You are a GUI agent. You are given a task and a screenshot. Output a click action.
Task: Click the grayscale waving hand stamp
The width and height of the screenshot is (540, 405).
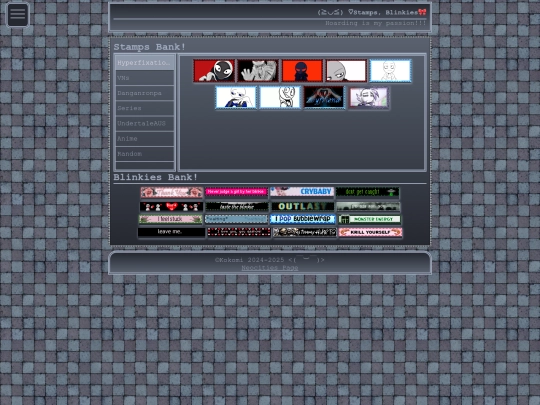[258, 71]
